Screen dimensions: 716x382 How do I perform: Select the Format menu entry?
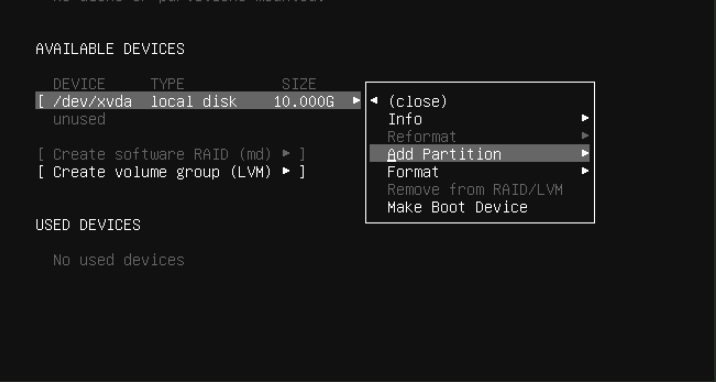pos(479,172)
